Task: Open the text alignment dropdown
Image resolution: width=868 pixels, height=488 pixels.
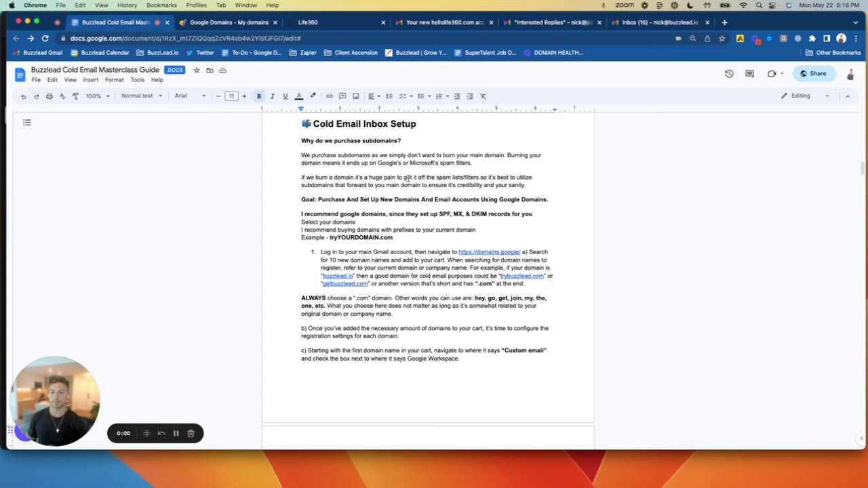Action: 374,96
